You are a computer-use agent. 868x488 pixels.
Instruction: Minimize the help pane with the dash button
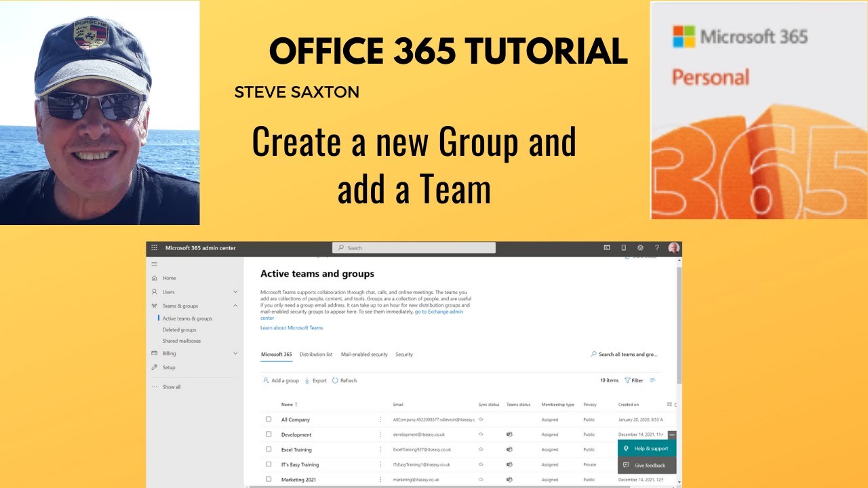672,435
